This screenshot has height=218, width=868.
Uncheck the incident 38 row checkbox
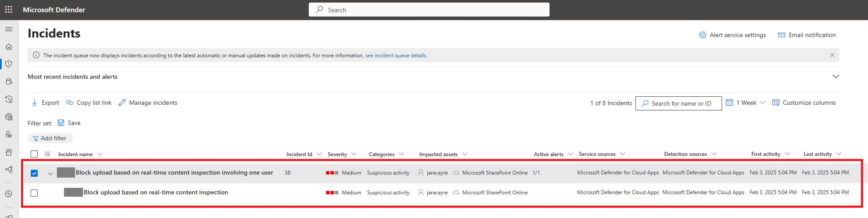point(34,173)
